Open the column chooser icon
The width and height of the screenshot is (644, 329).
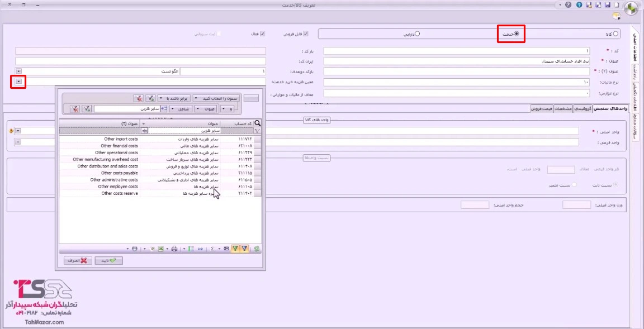(191, 249)
